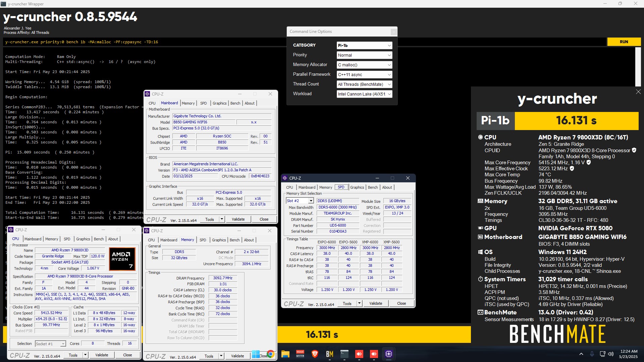Open the Priority dropdown set to Normal
The height and width of the screenshot is (362, 644).
(364, 55)
